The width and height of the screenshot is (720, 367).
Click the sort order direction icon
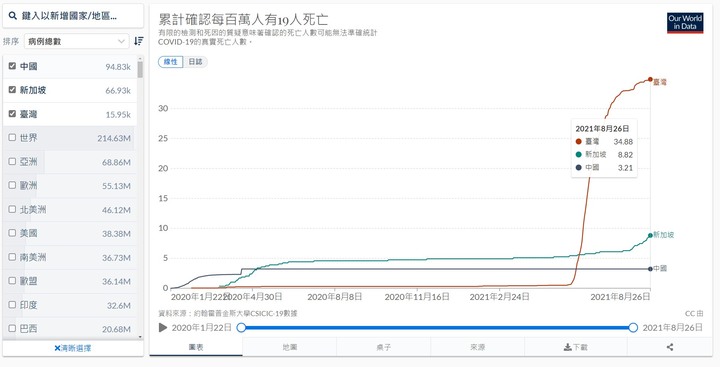(x=139, y=41)
